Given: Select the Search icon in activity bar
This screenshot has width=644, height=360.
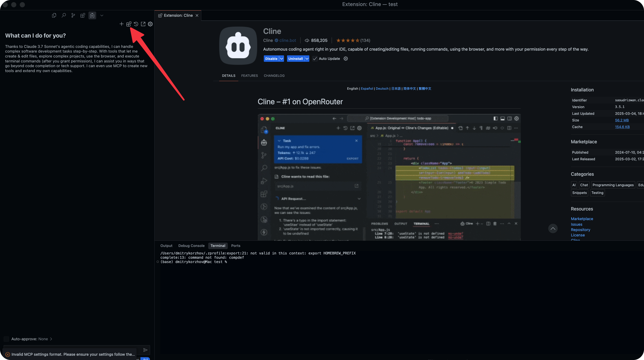Looking at the screenshot, I should (x=64, y=15).
